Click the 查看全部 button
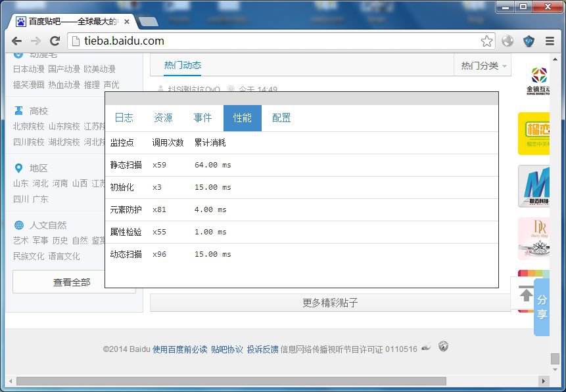 click(x=72, y=282)
